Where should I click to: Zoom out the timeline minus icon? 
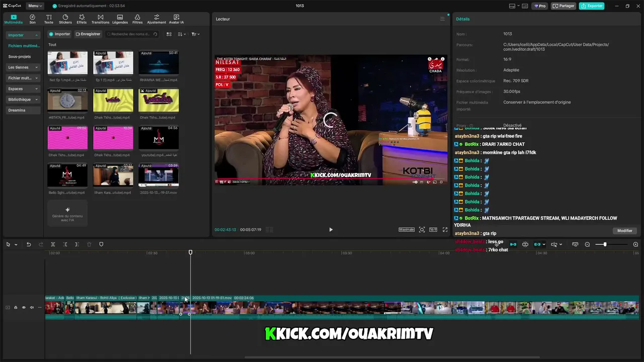[x=587, y=244]
